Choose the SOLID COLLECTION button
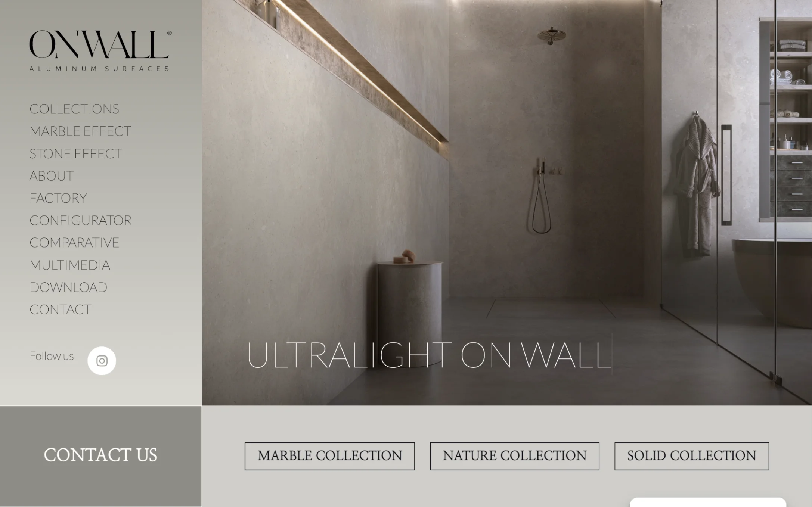The image size is (812, 507). (691, 456)
